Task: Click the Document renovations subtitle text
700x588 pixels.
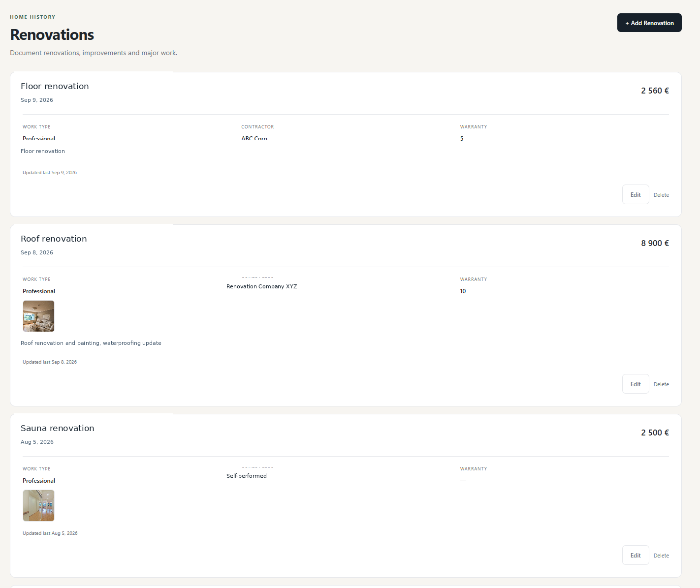Action: [94, 53]
